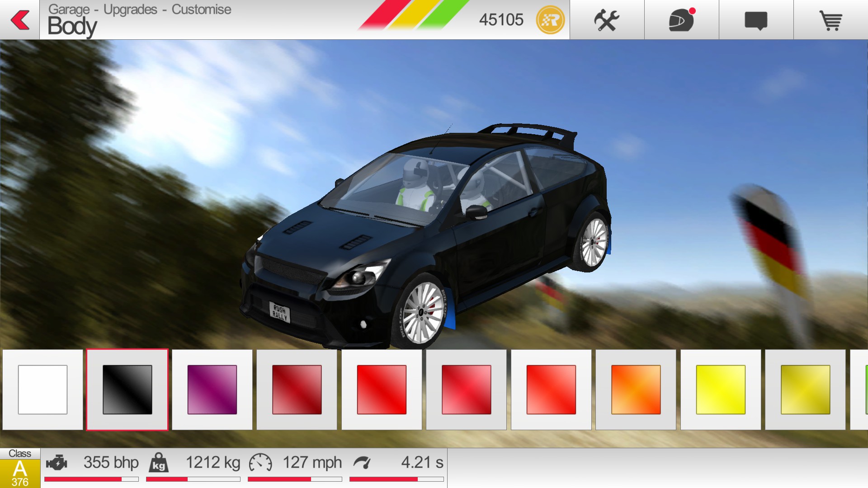
Task: Click the 45105 credits balance
Action: (x=501, y=20)
